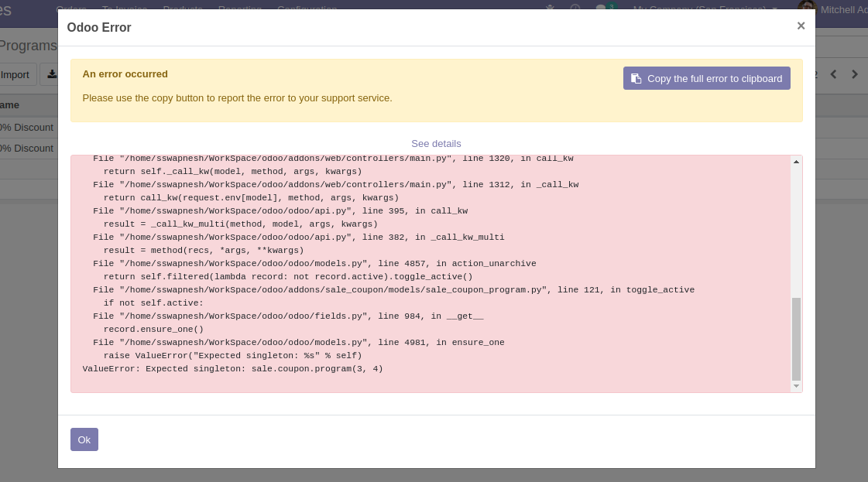Toggle the See details link

click(x=436, y=144)
